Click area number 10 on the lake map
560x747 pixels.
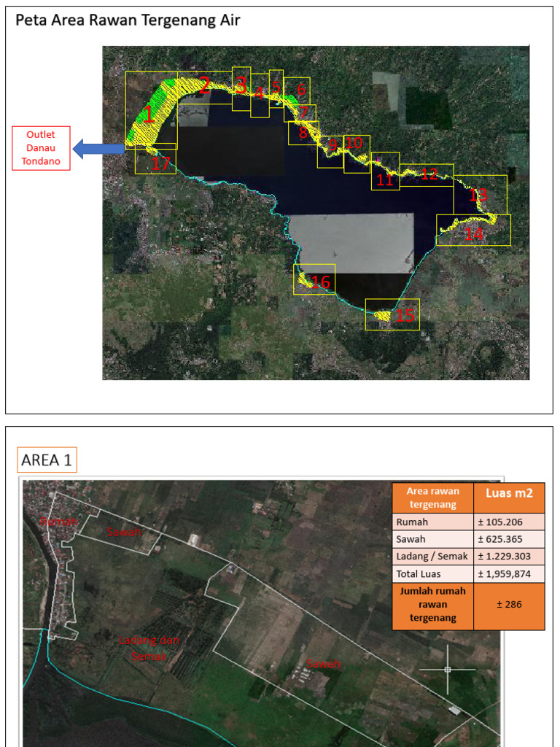click(354, 142)
